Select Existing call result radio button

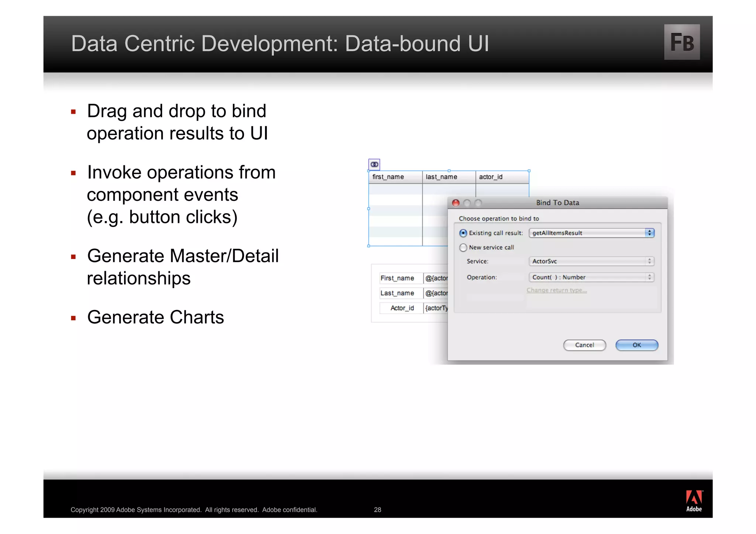click(463, 233)
